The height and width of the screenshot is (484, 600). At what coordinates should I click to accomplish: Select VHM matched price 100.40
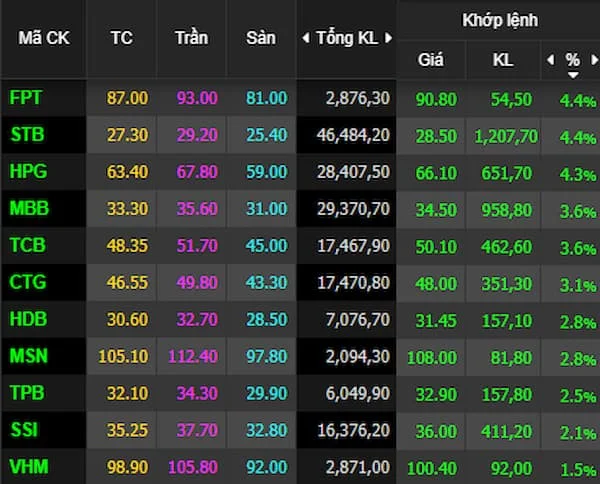432,469
